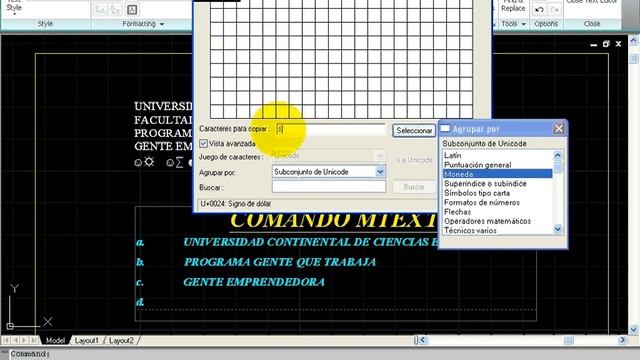This screenshot has height=360, width=640.
Task: Close the Agrupar por window
Action: 558,129
